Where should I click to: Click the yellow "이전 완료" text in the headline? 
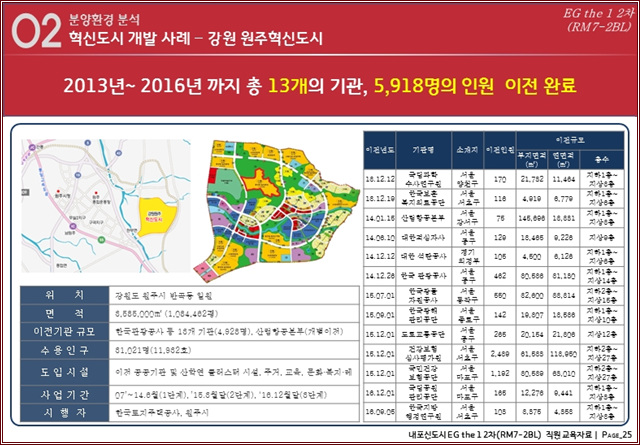(540, 86)
